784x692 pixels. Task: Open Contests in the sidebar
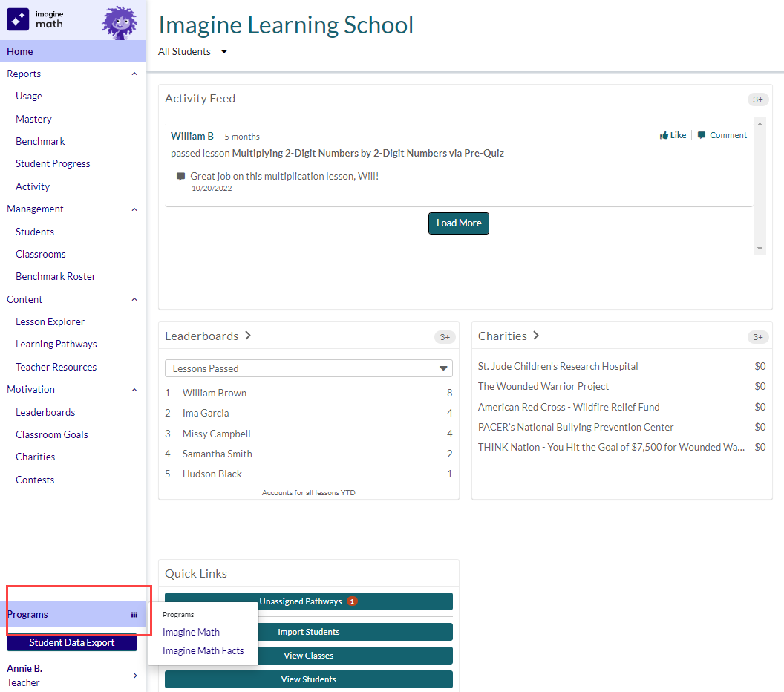click(x=34, y=480)
